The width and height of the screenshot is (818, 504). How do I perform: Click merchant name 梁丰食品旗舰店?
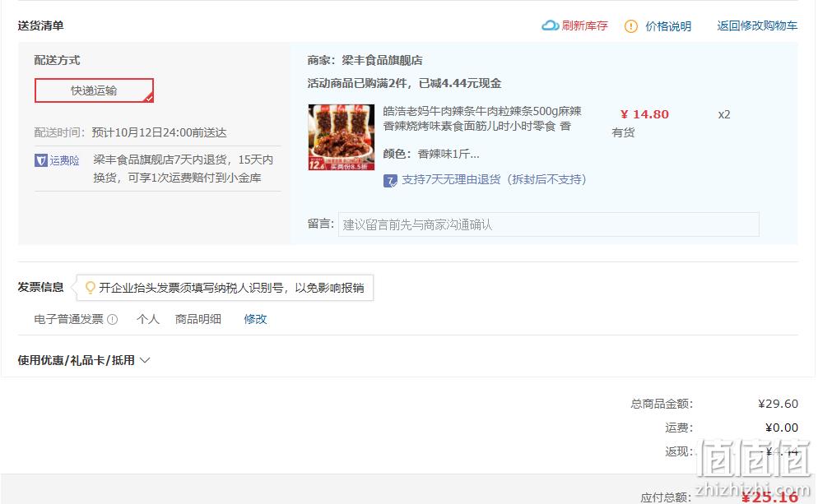[x=382, y=61]
